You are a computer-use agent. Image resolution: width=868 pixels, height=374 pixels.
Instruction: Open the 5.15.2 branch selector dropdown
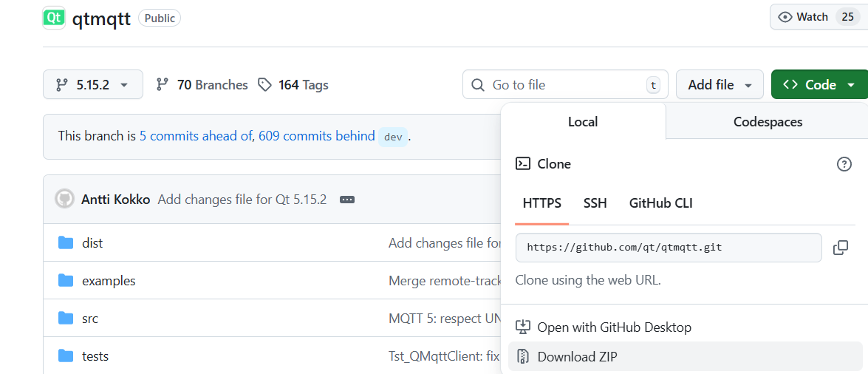pyautogui.click(x=93, y=85)
